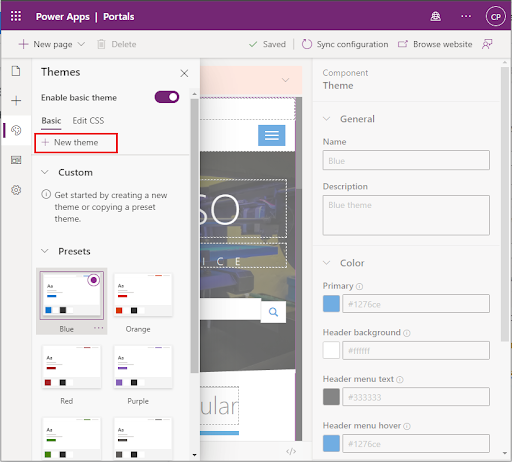Open the more options ellipsis in the header
This screenshot has width=512, height=462.
click(x=466, y=16)
